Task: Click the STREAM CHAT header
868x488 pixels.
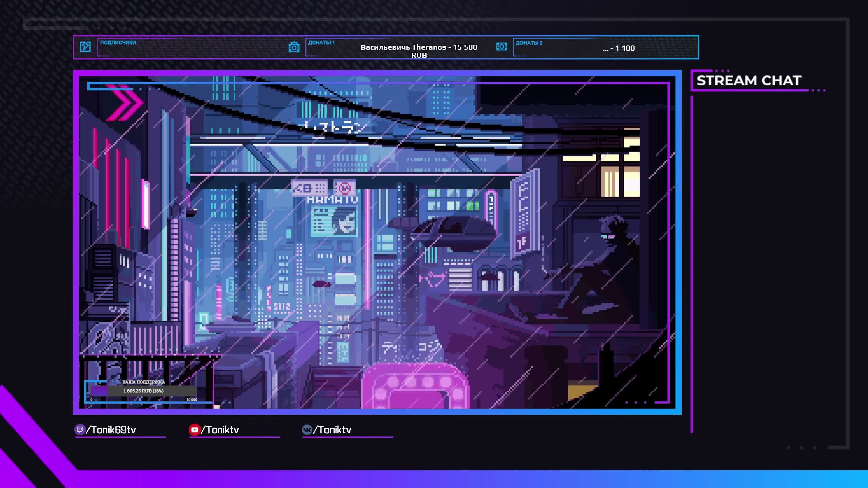Action: pos(749,81)
